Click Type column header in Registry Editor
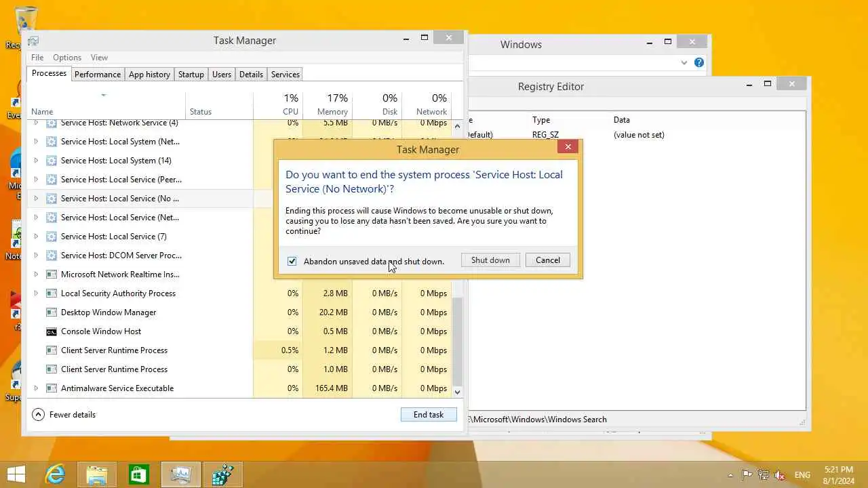The width and height of the screenshot is (868, 488). (x=541, y=120)
